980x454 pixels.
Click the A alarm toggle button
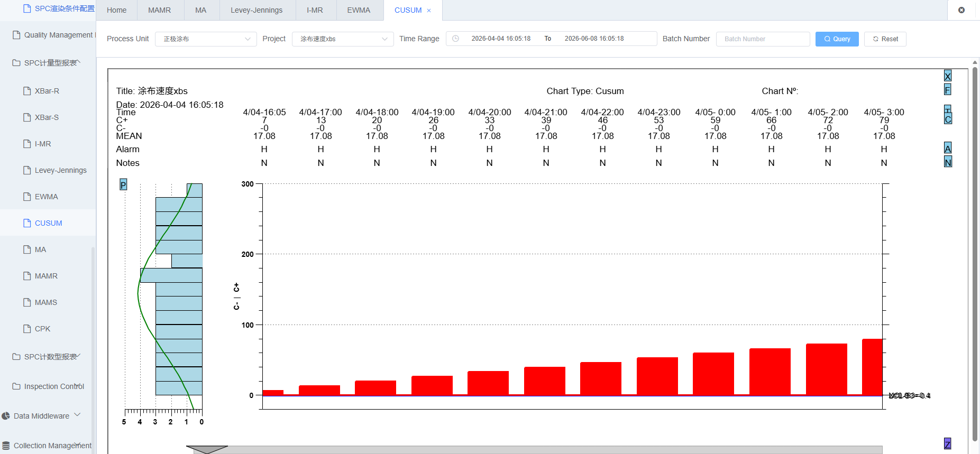coord(948,148)
